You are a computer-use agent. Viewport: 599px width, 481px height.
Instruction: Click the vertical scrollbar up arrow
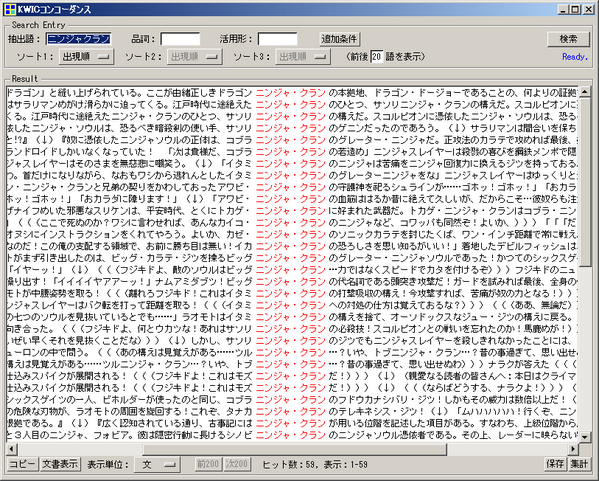(585, 92)
